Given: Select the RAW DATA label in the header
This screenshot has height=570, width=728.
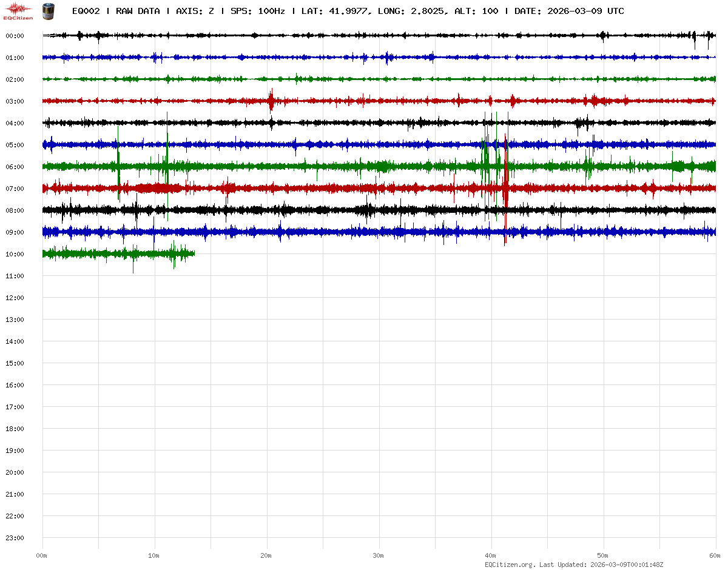Looking at the screenshot, I should 138,11.
